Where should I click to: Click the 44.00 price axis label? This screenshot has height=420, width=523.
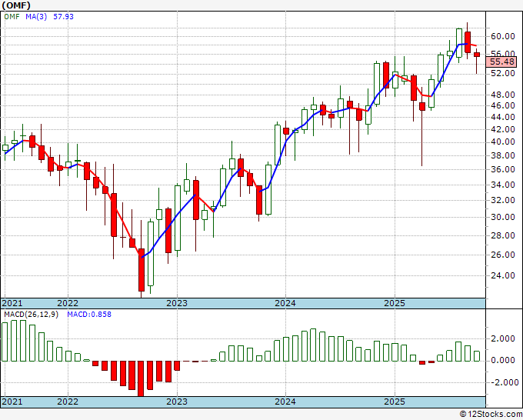[x=503, y=117]
